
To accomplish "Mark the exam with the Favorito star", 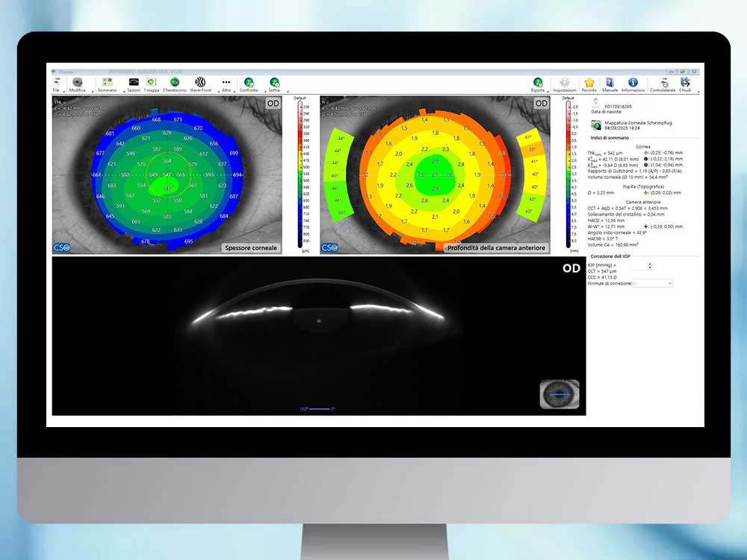I will click(x=589, y=84).
